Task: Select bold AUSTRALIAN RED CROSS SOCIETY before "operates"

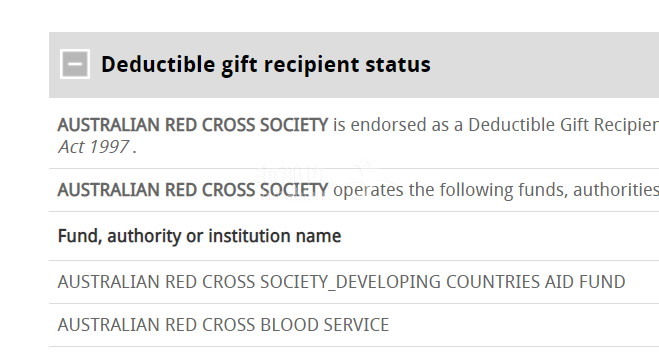Action: tap(192, 190)
